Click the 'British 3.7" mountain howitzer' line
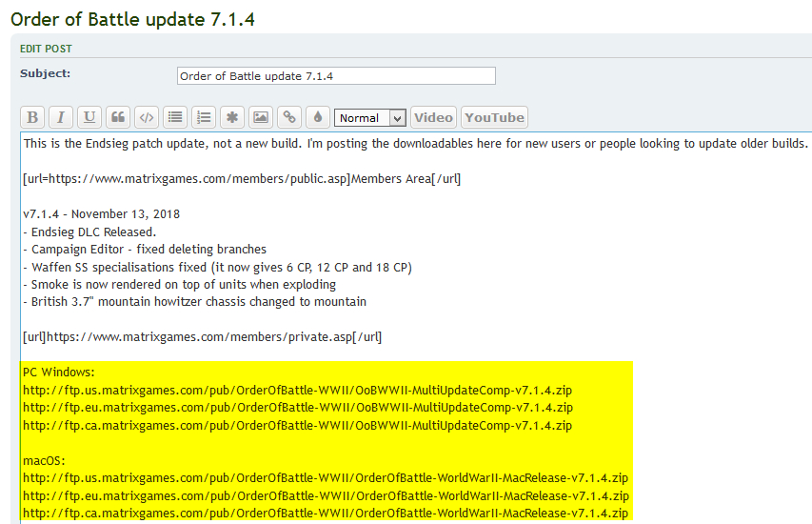Image resolution: width=812 pixels, height=524 pixels. [x=195, y=302]
